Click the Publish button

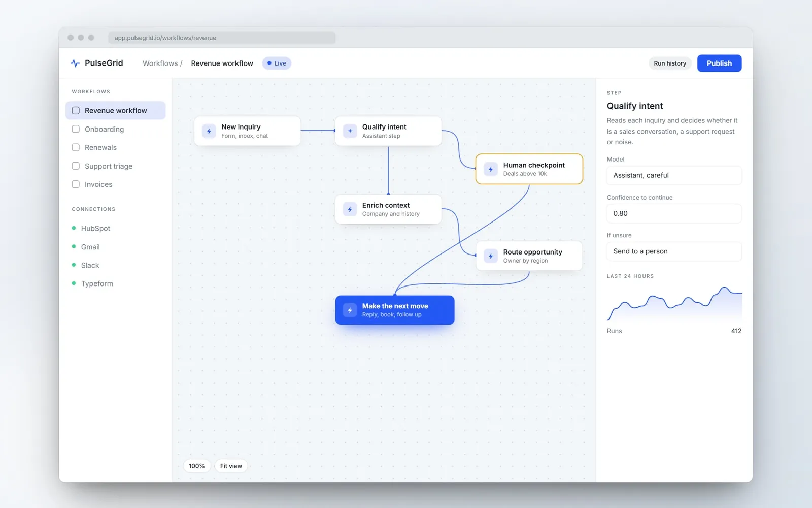pos(719,63)
